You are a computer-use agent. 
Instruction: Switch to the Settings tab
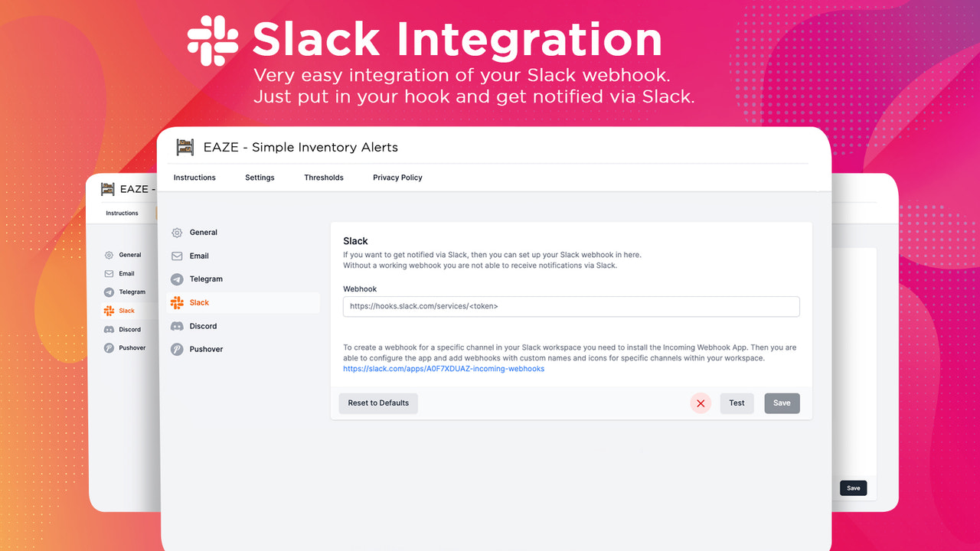[260, 178]
